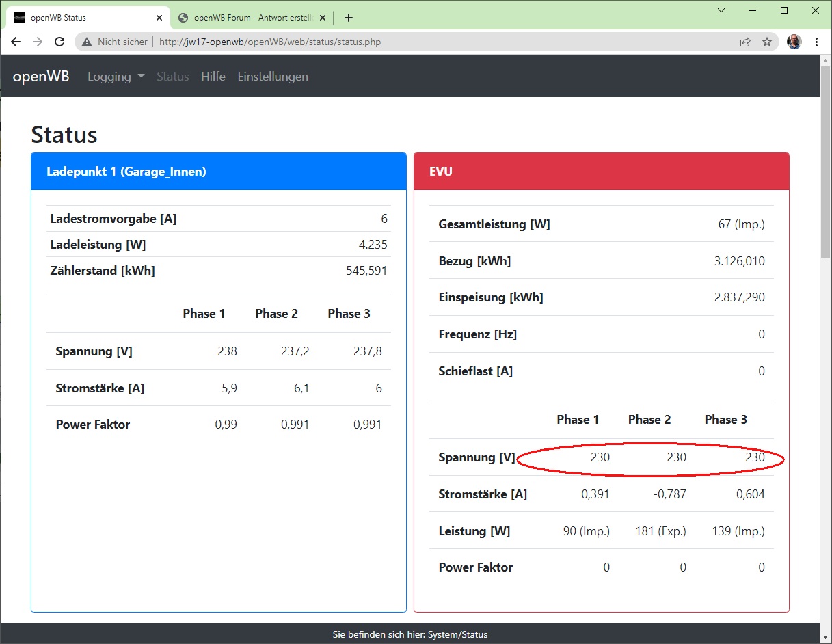Close the openWB Status tab

tap(159, 18)
